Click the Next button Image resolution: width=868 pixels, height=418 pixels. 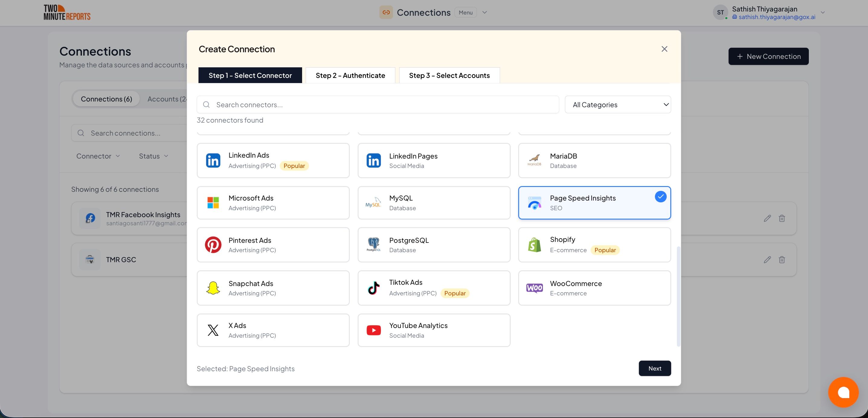coord(654,368)
